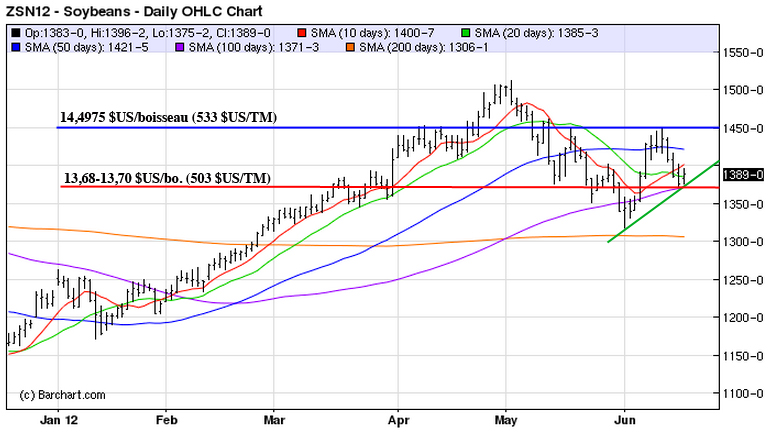Select the blue SMA 50 days legend swatch
Image resolution: width=771 pixels, height=434 pixels.
[15, 48]
